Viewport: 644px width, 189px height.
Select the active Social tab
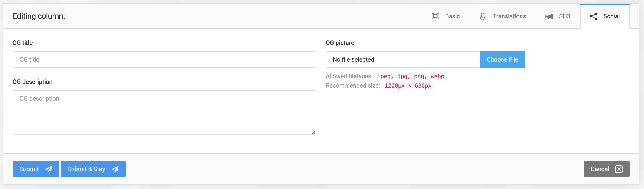pos(611,16)
